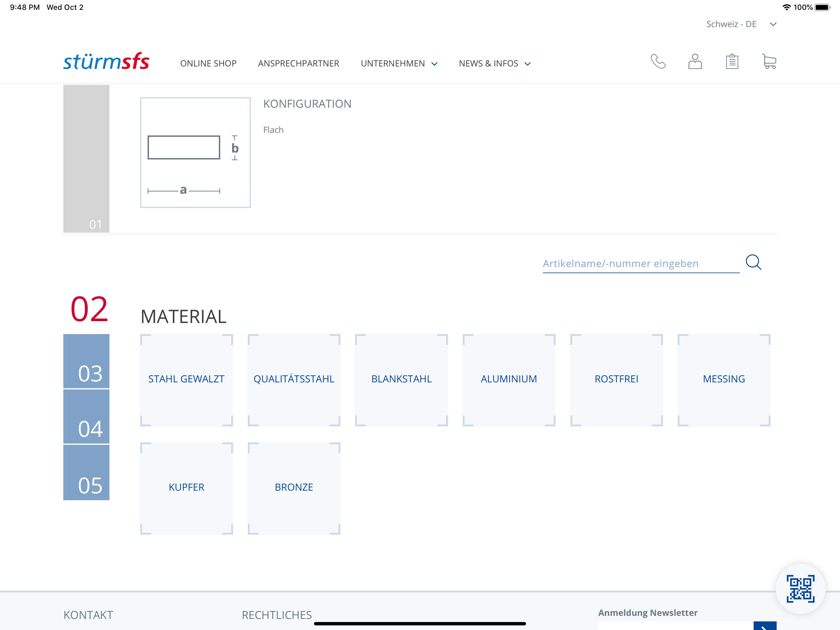Image resolution: width=840 pixels, height=630 pixels.
Task: Select material Rostfrei
Action: (x=616, y=380)
